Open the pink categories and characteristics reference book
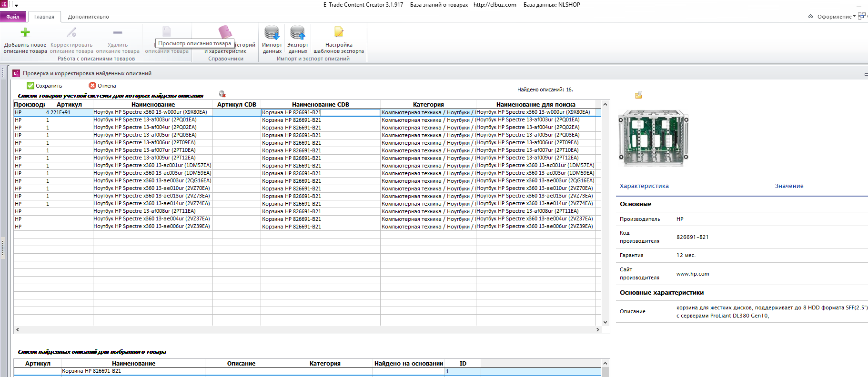The height and width of the screenshot is (377, 868). (x=225, y=32)
